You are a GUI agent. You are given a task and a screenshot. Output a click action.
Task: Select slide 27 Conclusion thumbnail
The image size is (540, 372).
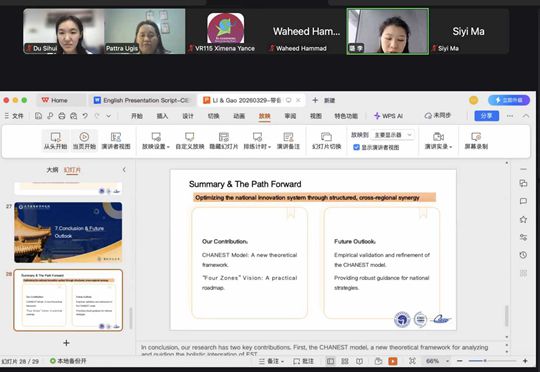click(68, 232)
